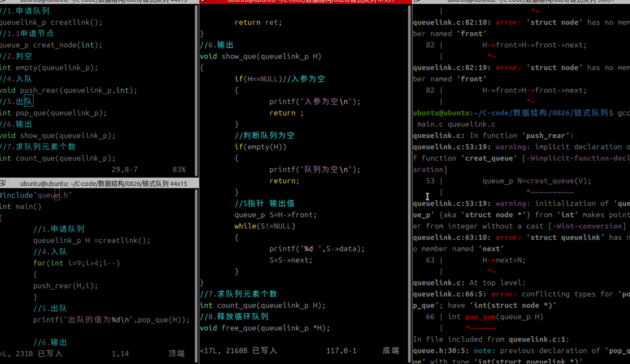Viewport: 630px width, 364px height.
Task: Click the line 'queuelink_p H =creatlink();'
Action: [92, 240]
